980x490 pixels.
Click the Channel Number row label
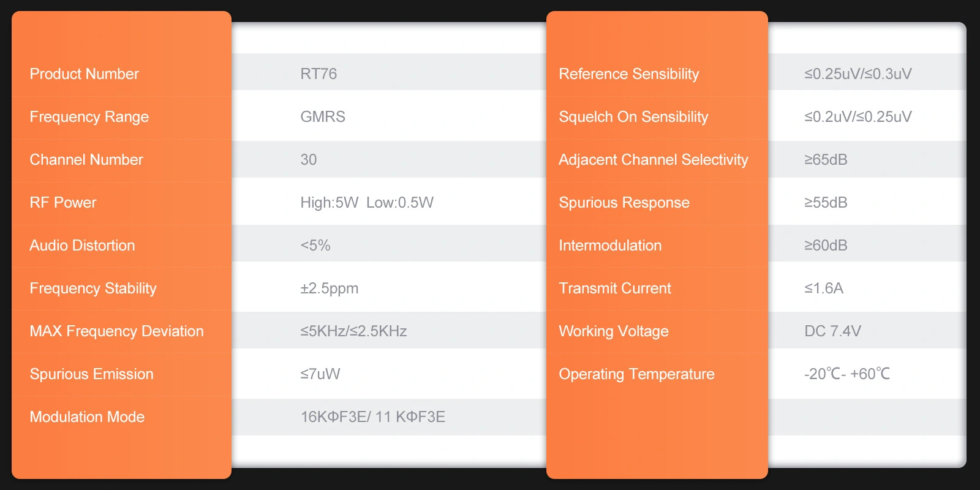coord(86,160)
